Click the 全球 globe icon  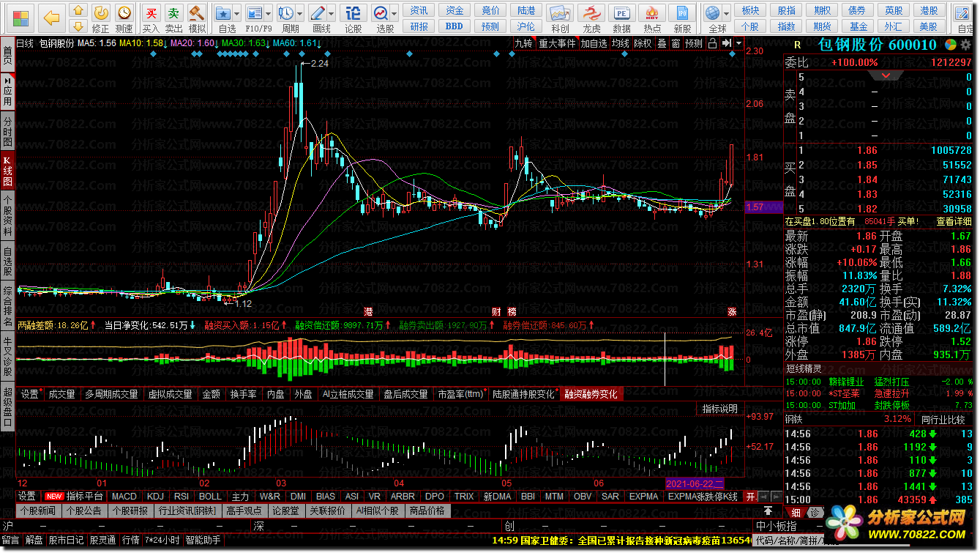(712, 15)
